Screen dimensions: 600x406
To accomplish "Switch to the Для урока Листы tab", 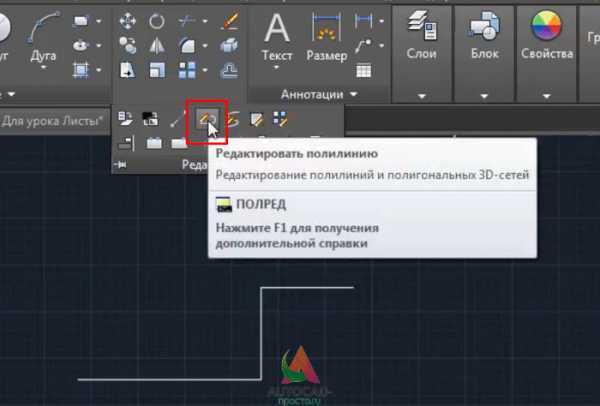I will [x=53, y=121].
